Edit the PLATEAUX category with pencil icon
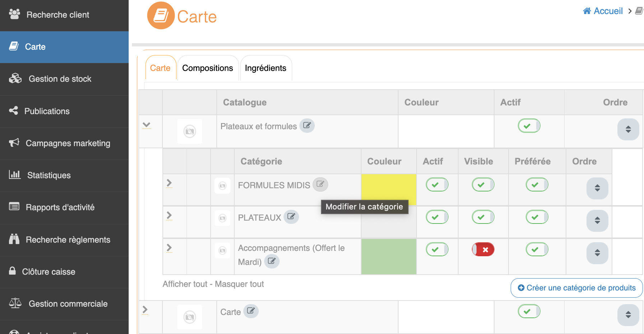Viewport: 644px width, 334px height. click(x=291, y=217)
